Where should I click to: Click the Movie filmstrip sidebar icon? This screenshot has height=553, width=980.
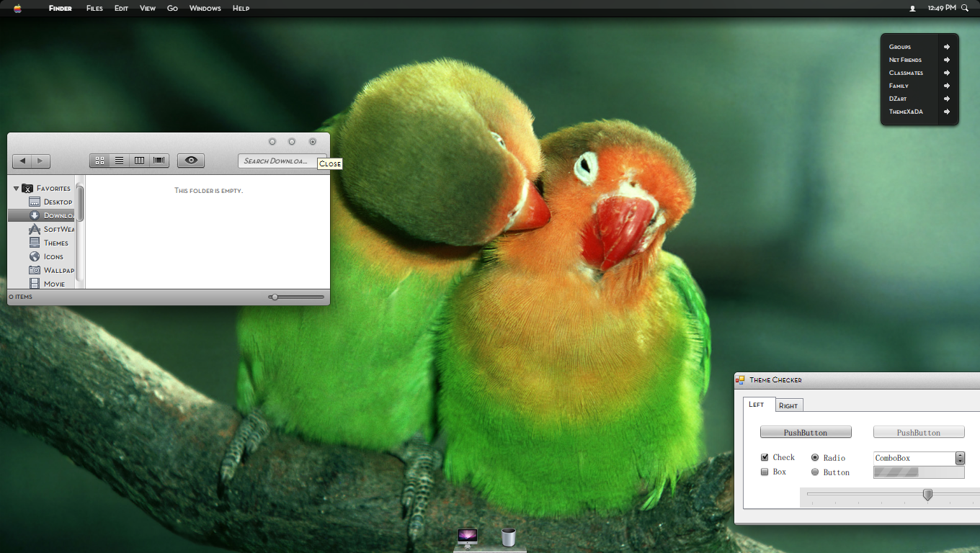[x=35, y=284]
